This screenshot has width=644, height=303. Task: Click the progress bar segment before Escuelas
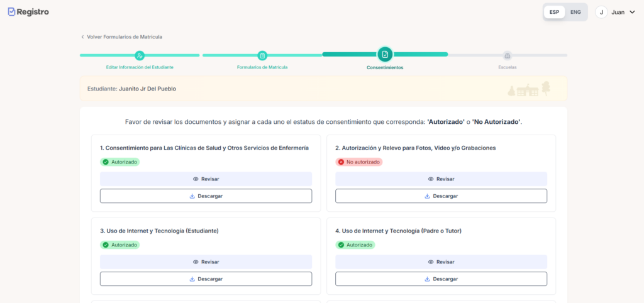tap(475, 55)
